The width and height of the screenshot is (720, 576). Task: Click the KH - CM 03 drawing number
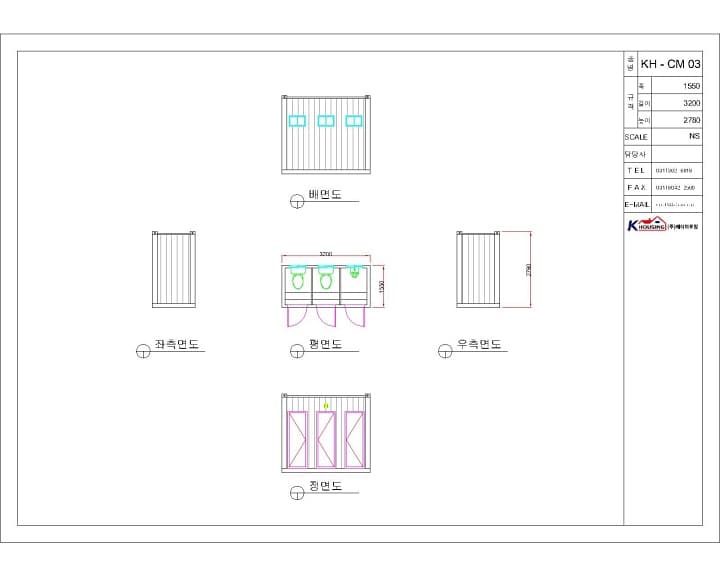click(670, 64)
